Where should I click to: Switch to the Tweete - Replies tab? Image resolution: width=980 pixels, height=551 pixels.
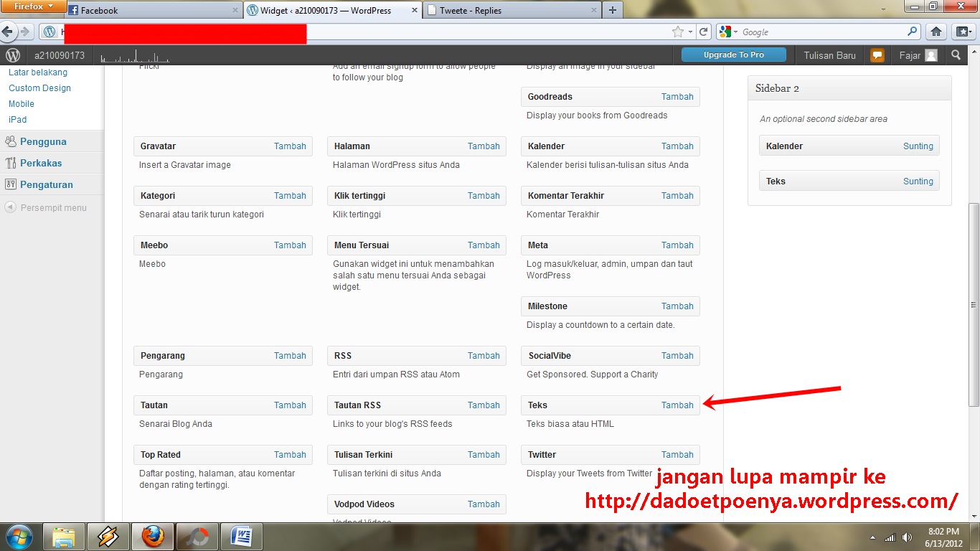click(512, 11)
